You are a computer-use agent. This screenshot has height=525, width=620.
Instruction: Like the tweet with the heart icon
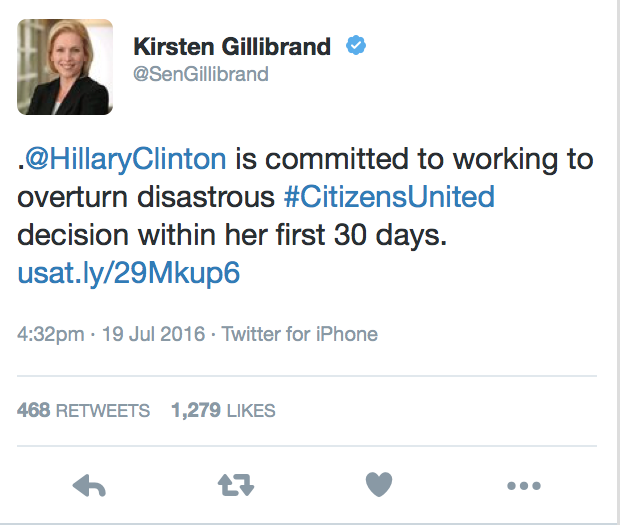click(379, 486)
